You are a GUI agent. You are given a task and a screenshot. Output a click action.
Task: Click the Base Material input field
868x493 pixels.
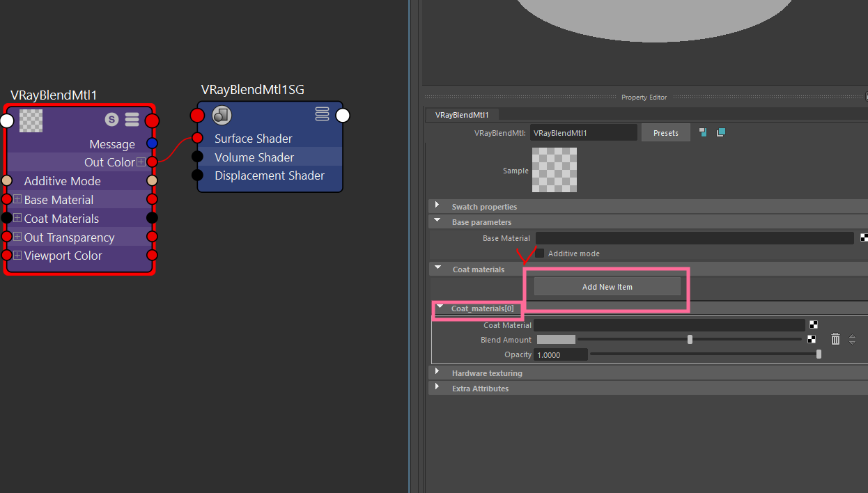(695, 237)
